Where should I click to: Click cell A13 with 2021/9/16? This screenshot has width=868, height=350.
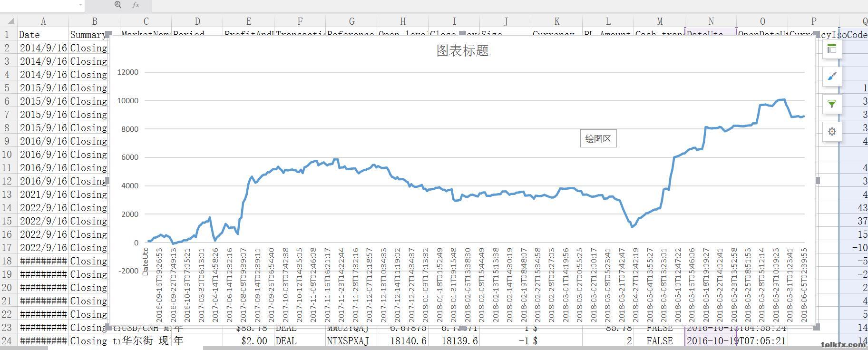point(43,194)
